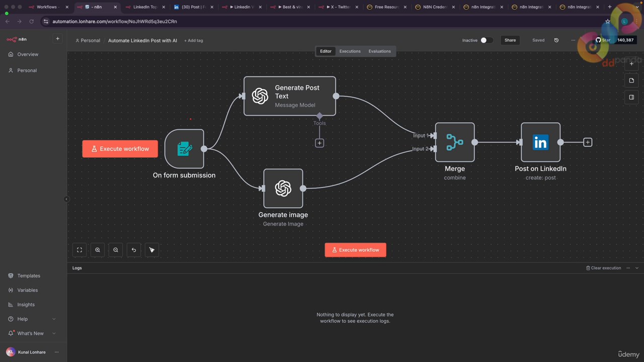Switch to the Editor tab
644x362 pixels.
coord(326,51)
